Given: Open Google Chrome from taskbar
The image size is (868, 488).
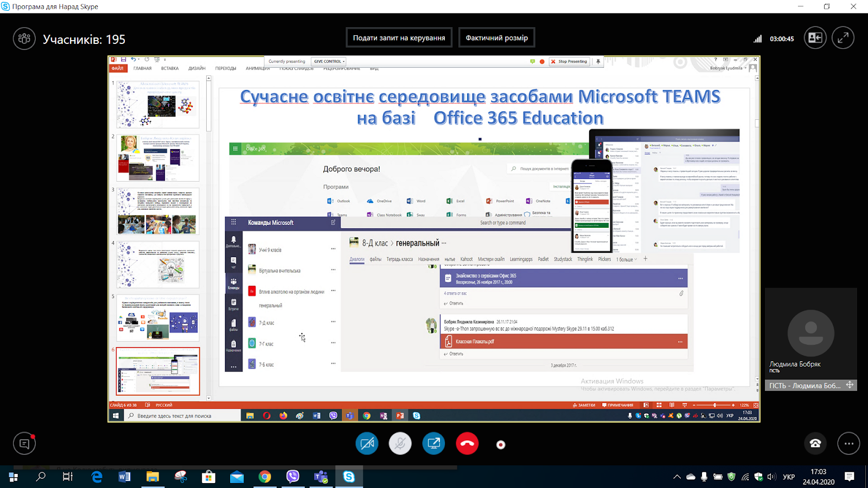Looking at the screenshot, I should coord(265,477).
